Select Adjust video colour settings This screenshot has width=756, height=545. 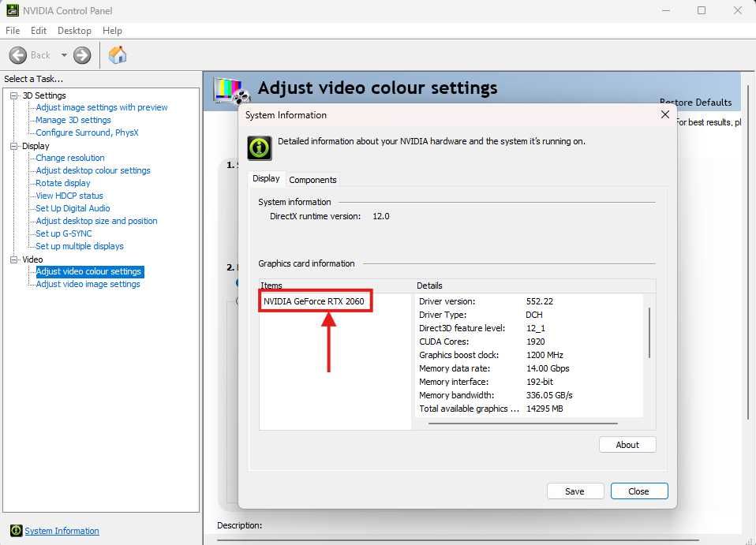pos(90,272)
